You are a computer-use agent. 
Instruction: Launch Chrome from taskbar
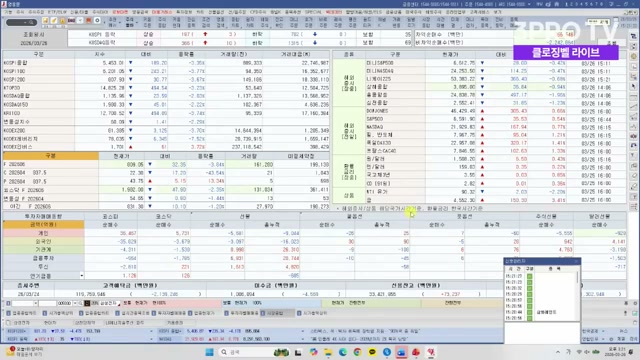pos(357,352)
